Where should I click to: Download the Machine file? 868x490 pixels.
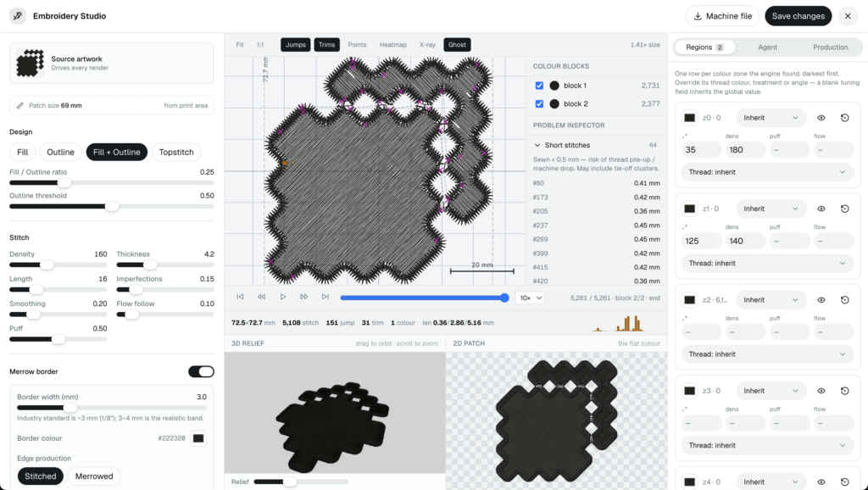(723, 16)
